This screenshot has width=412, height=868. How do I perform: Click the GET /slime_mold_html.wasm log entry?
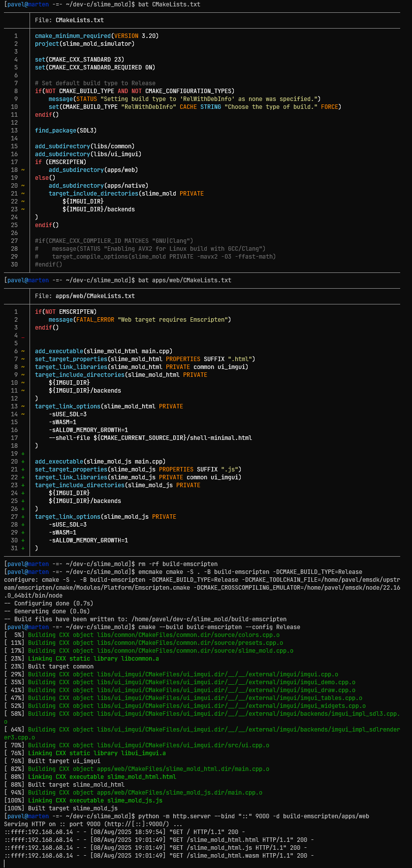pos(158,856)
